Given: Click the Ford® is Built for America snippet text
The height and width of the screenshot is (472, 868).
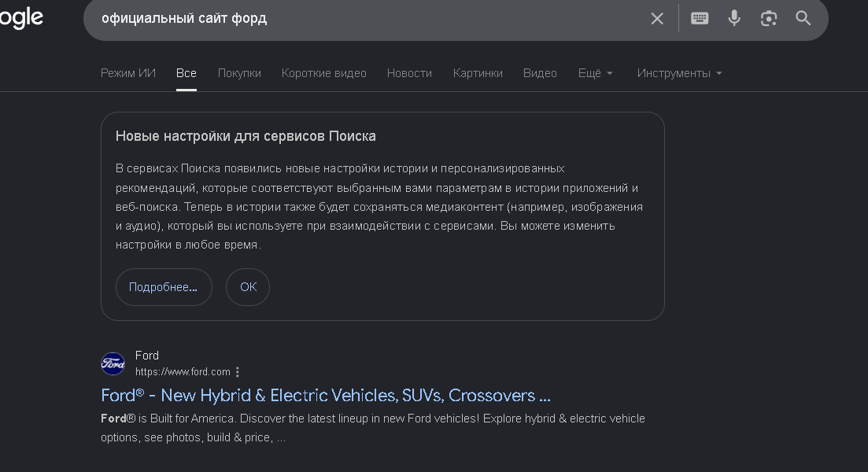Looking at the screenshot, I should (x=372, y=428).
